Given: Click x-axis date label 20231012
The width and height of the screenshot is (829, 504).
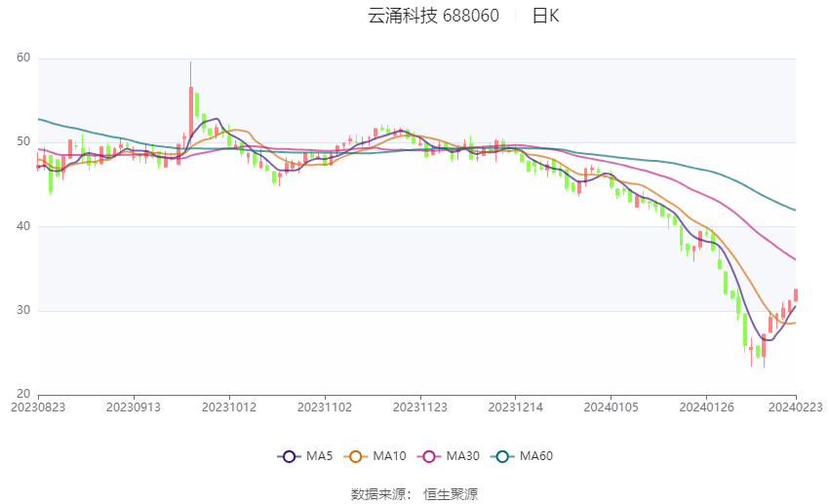Looking at the screenshot, I should point(229,407).
